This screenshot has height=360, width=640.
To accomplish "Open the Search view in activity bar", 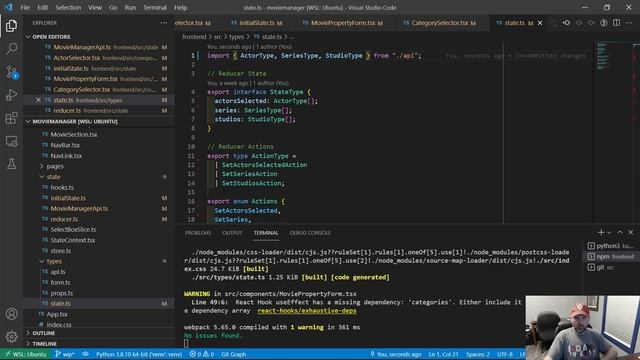I will click(11, 49).
